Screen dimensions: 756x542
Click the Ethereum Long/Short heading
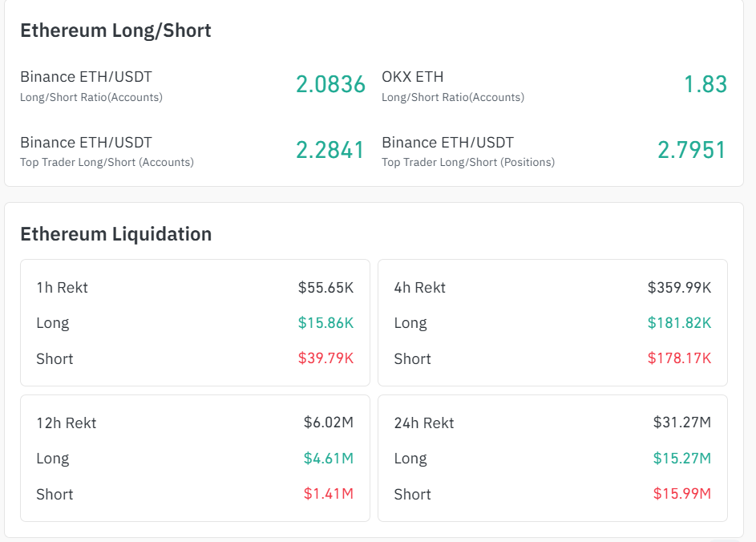115,30
